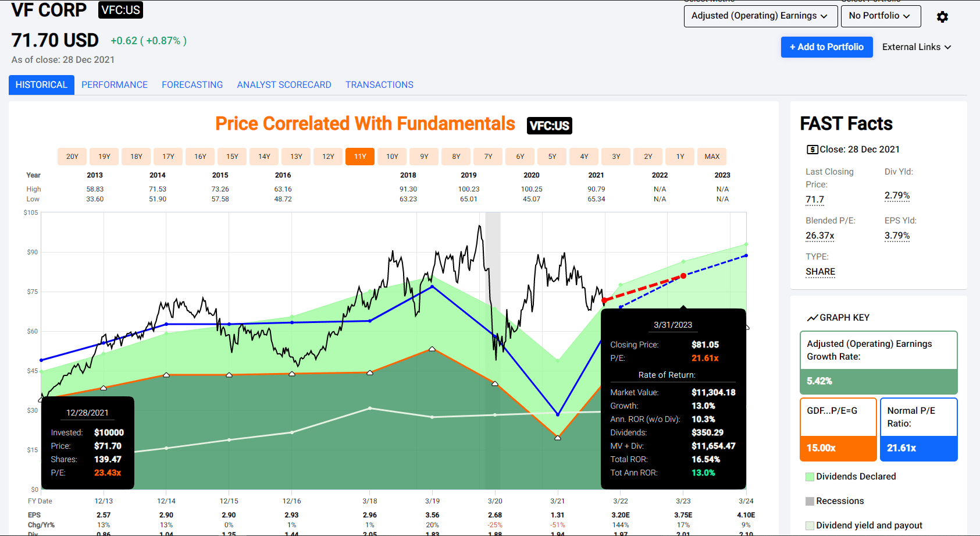Viewport: 980px width, 536px height.
Task: Click the 3/21 blue line low point
Action: tap(558, 414)
